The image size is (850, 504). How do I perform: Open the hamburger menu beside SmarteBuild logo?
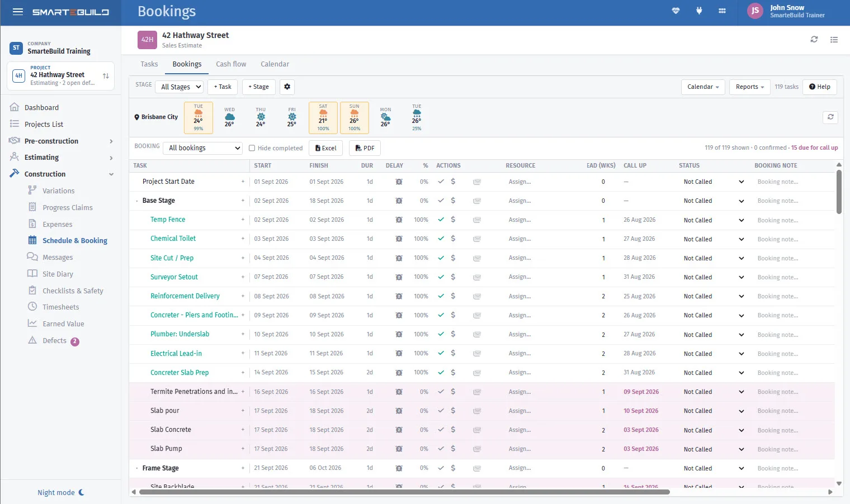pyautogui.click(x=18, y=12)
